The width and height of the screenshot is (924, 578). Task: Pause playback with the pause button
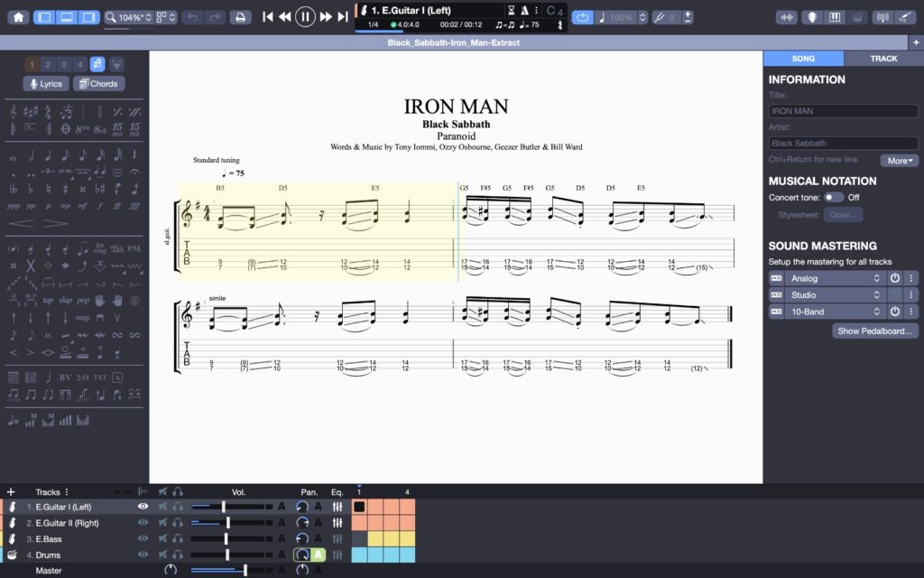(x=305, y=16)
